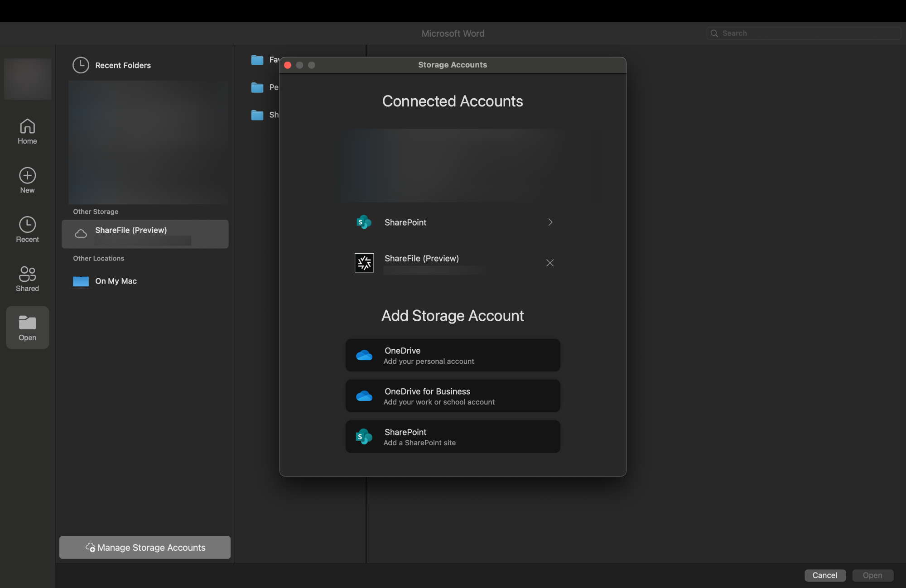
Task: Click the blurred account avatar thumbnail
Action: [x=28, y=79]
